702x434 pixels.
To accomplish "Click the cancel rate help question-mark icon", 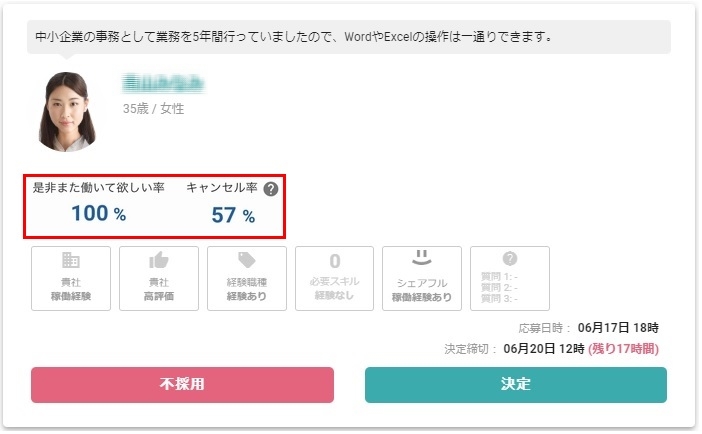I will click(x=270, y=189).
